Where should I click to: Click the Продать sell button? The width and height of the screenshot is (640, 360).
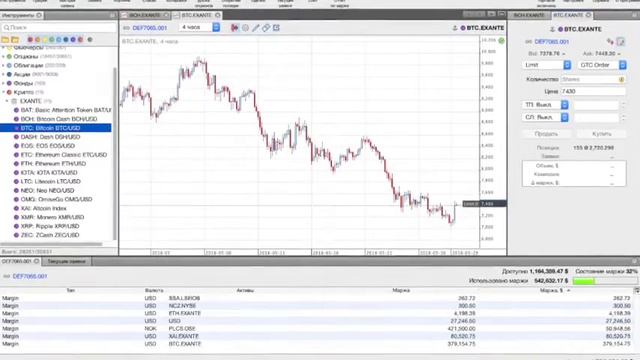point(546,134)
